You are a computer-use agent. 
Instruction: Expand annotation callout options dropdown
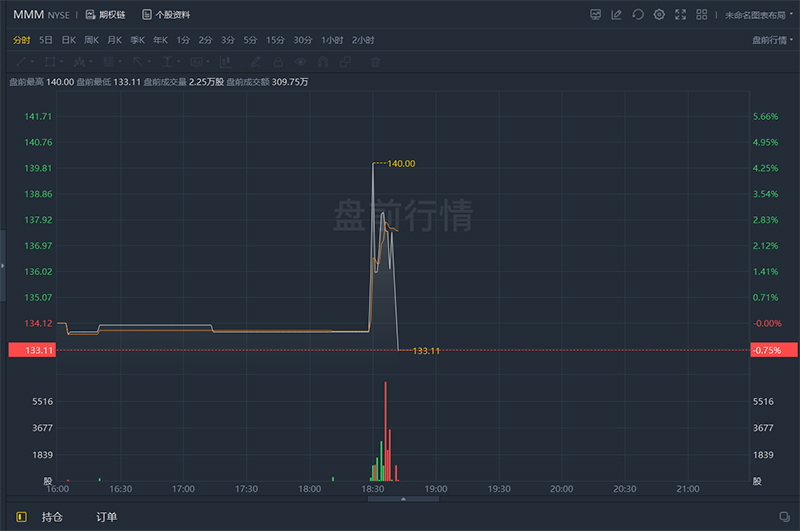(208, 62)
